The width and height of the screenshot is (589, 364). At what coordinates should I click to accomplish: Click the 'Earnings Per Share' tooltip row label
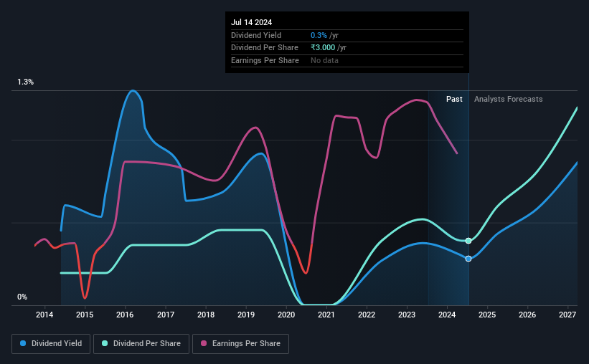(x=265, y=60)
